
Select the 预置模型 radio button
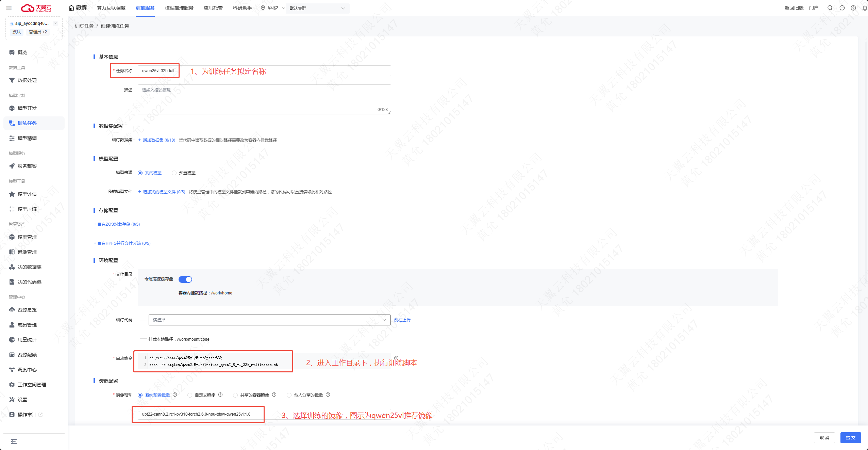click(174, 173)
